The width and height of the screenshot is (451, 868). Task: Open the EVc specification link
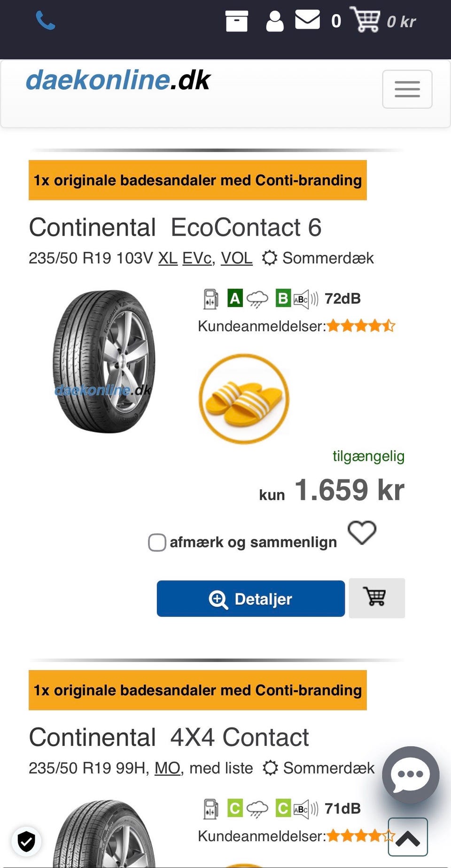tap(197, 258)
